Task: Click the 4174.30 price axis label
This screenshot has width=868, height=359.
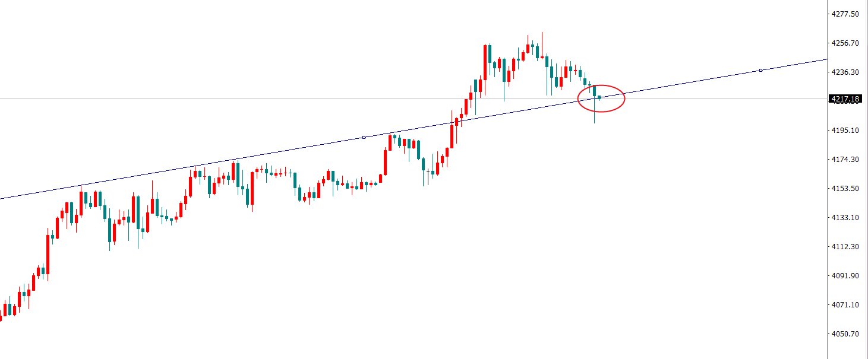Action: [847, 160]
